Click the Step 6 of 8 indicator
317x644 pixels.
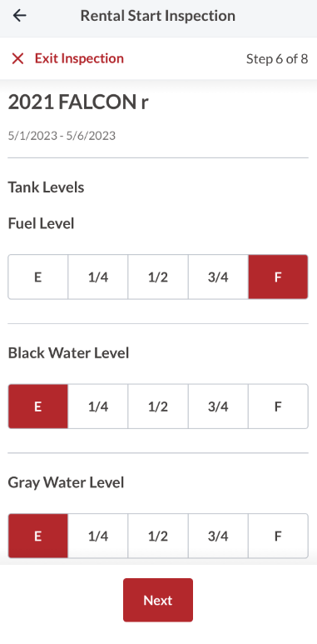point(277,58)
